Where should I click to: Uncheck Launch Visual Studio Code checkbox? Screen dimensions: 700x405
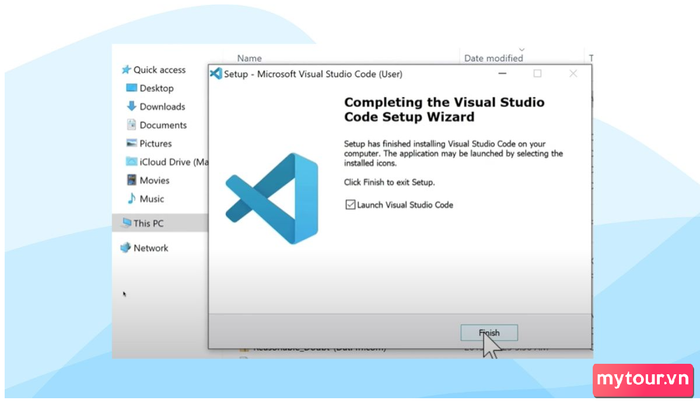click(x=350, y=205)
